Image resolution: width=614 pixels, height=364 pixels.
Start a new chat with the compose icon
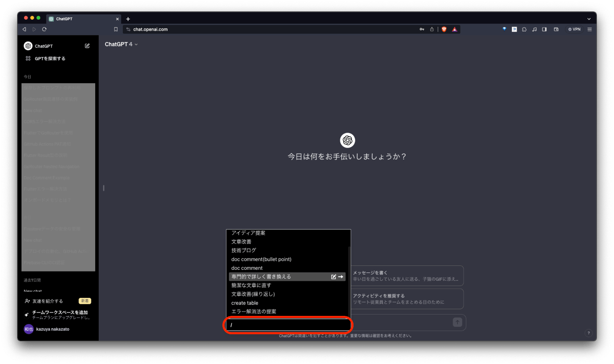[x=87, y=46]
